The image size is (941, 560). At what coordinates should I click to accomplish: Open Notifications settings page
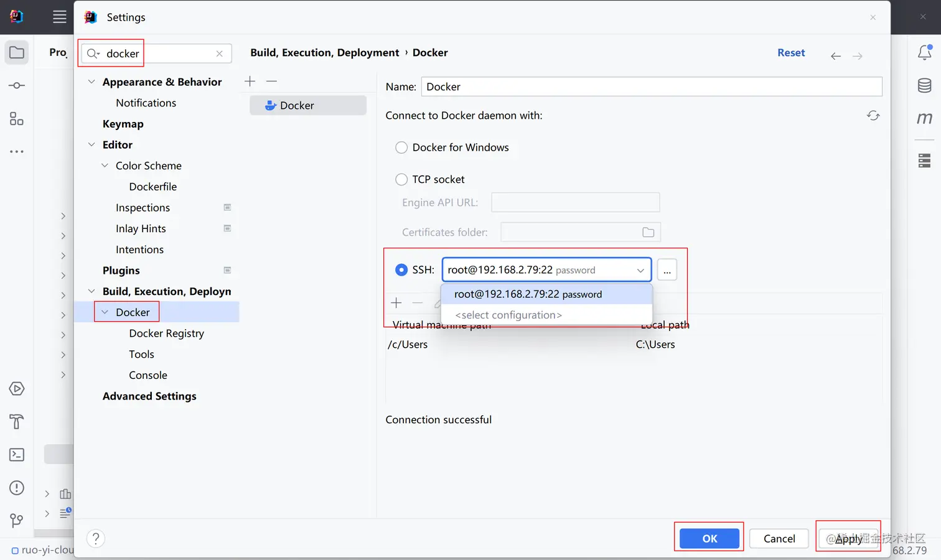[146, 103]
